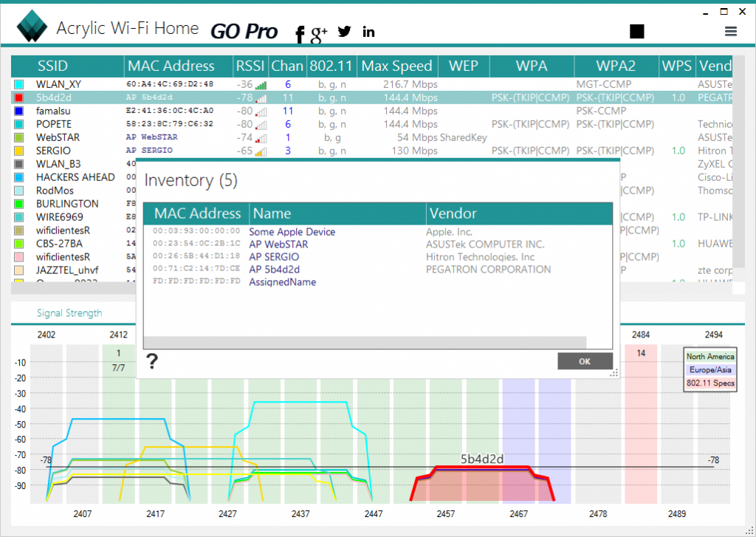Viewport: 756px width, 537px height.
Task: Click the 5b4d2d red color swatch
Action: point(18,98)
